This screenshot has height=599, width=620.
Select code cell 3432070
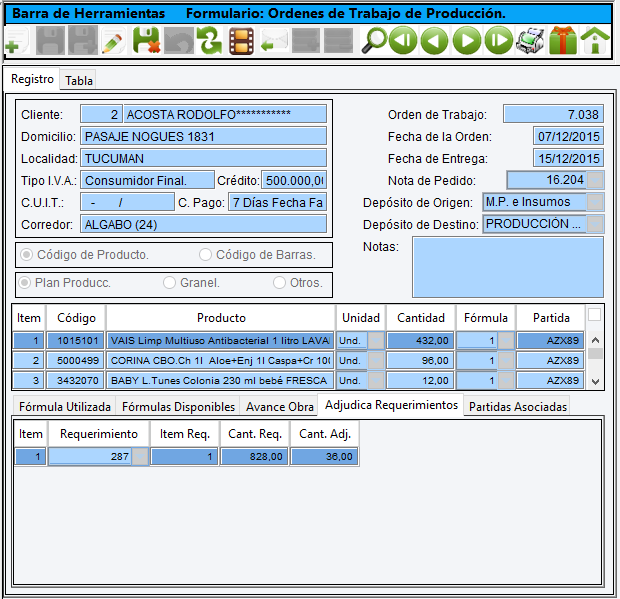76,381
